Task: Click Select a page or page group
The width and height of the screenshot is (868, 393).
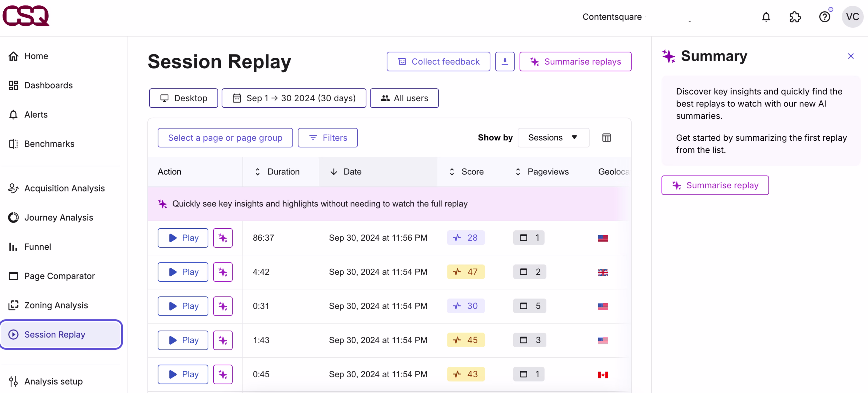Action: tap(225, 137)
